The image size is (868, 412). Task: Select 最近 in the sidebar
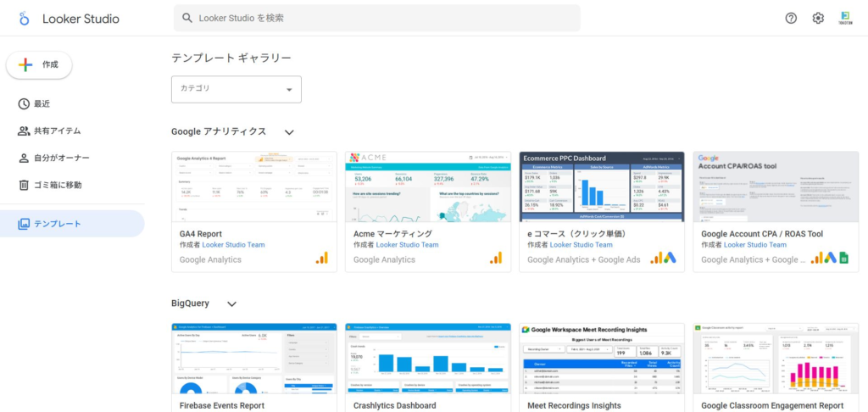(x=42, y=103)
